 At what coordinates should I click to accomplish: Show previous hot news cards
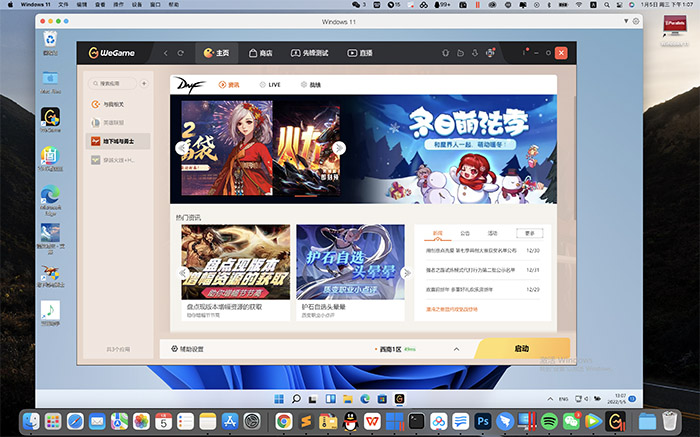coord(182,272)
